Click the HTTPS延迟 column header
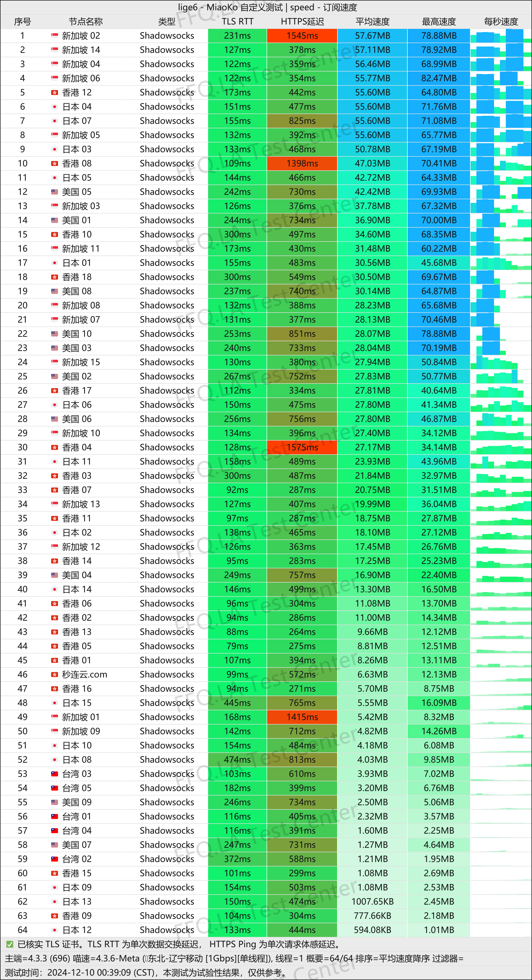 click(302, 22)
